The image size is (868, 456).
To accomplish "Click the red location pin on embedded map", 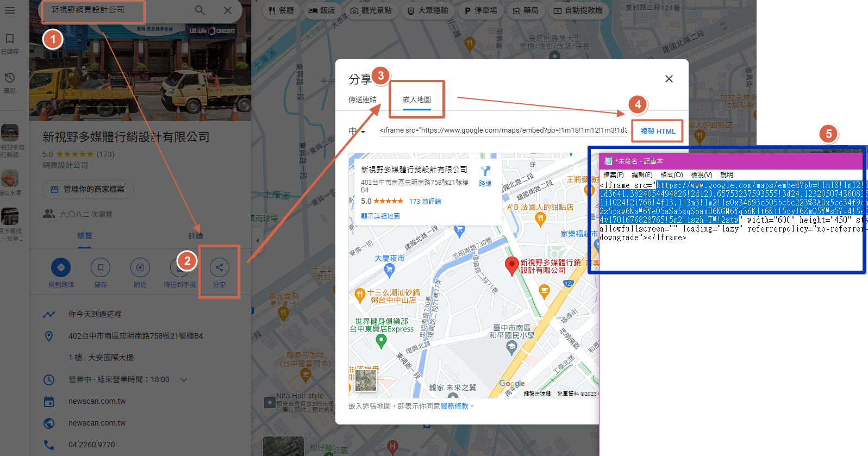I will tap(511, 266).
